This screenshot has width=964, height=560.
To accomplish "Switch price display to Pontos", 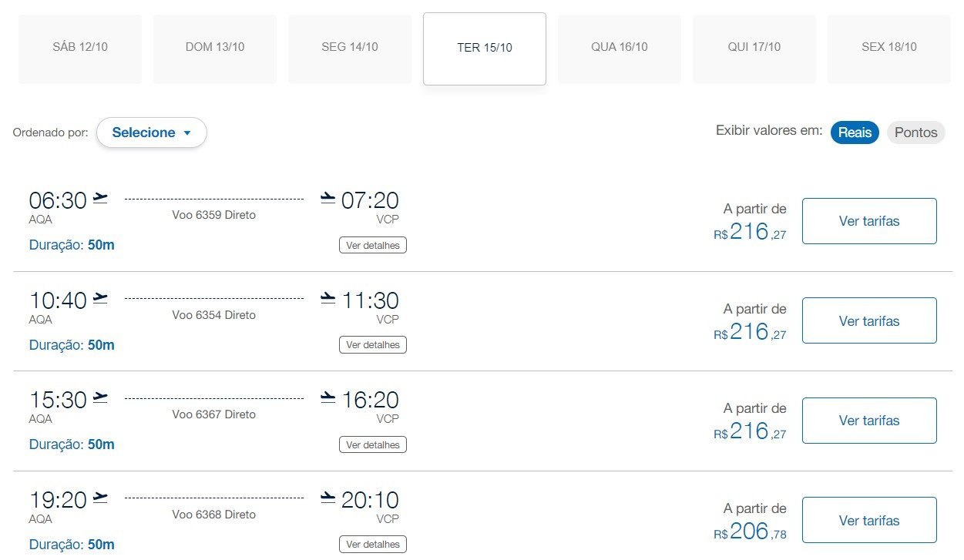I will tap(916, 132).
